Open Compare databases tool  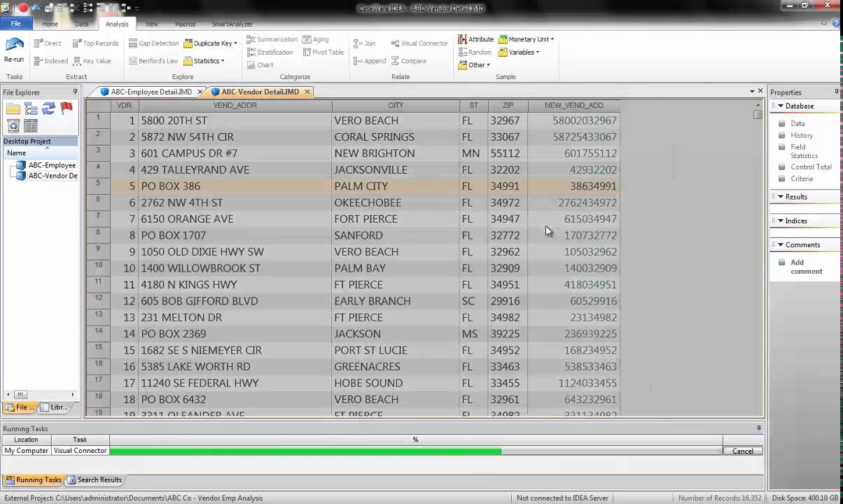point(408,61)
